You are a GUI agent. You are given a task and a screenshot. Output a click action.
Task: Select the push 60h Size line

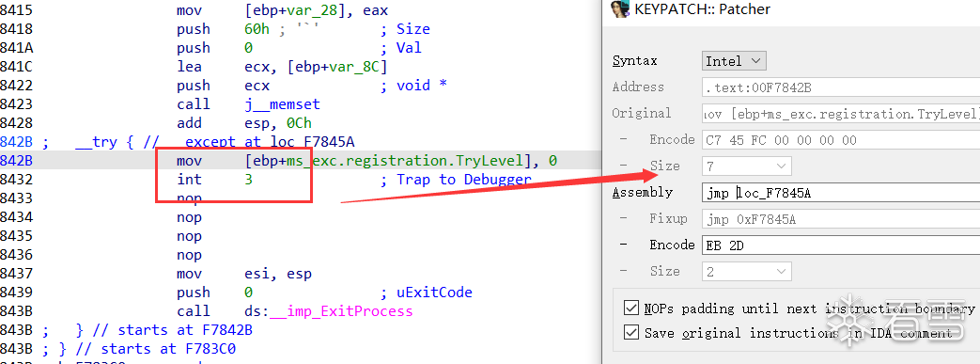click(x=300, y=29)
